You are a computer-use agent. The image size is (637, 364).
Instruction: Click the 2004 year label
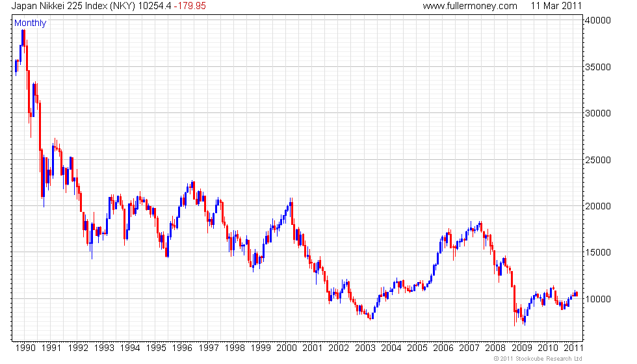391,348
